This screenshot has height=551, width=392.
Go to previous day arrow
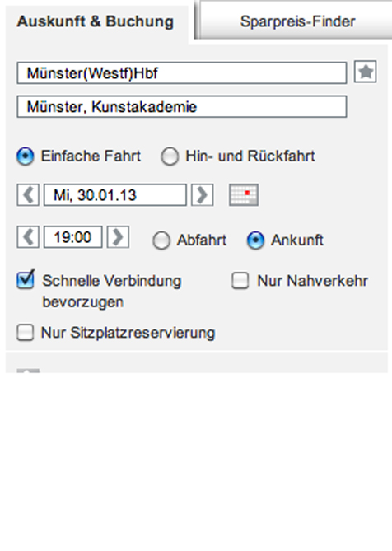28,194
